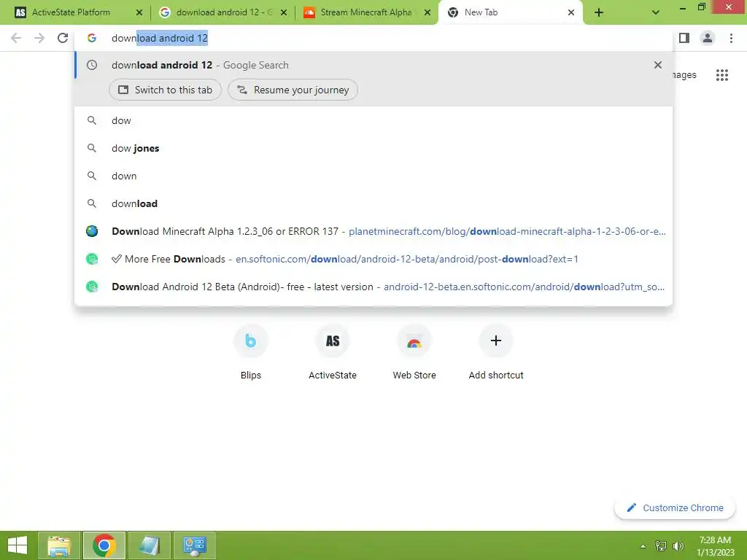Open the Google apps grid

(x=722, y=75)
